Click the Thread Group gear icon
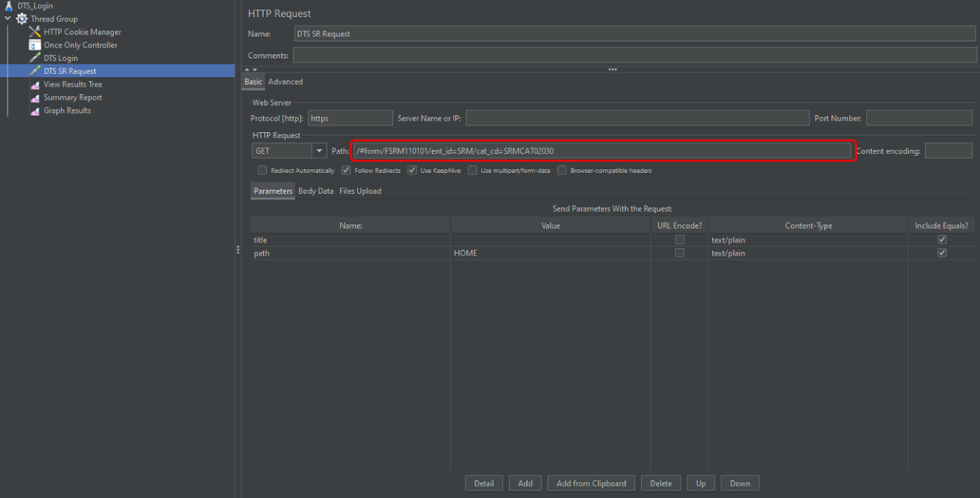 point(22,19)
